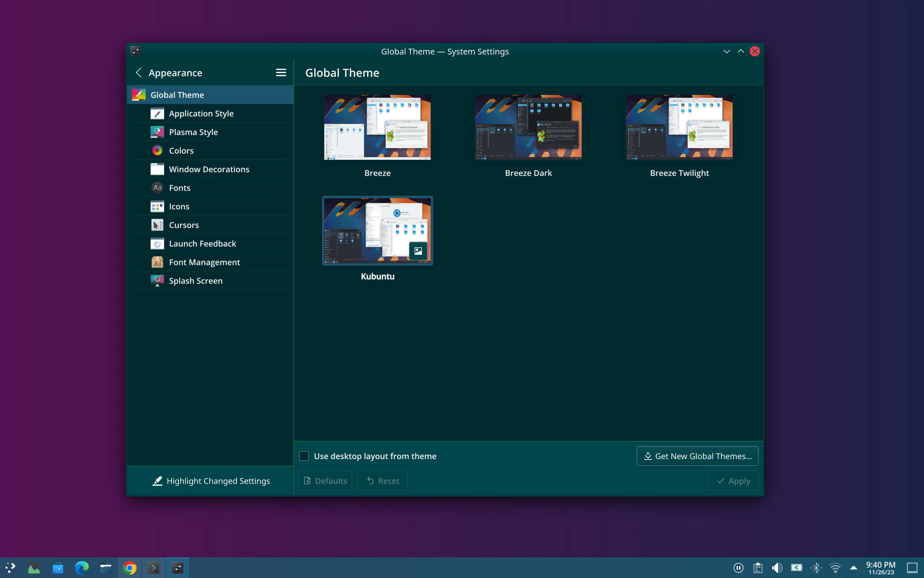
Task: Click the System Settings title bar app icon
Action: (135, 51)
